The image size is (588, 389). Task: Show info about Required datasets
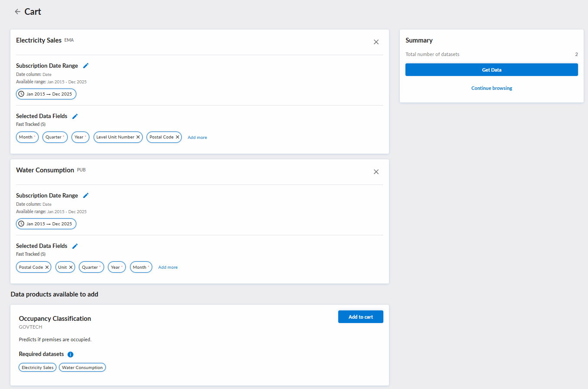(x=71, y=354)
